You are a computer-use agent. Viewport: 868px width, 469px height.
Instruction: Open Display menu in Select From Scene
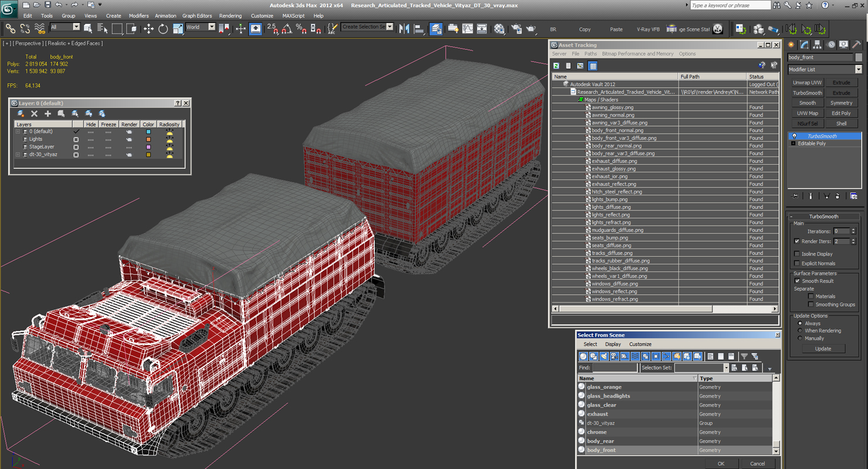[x=613, y=344]
